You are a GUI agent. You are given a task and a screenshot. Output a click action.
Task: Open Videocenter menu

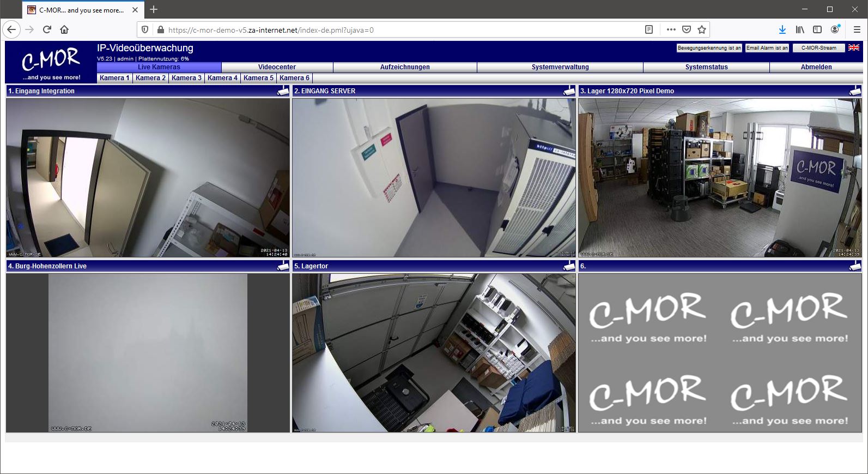277,67
